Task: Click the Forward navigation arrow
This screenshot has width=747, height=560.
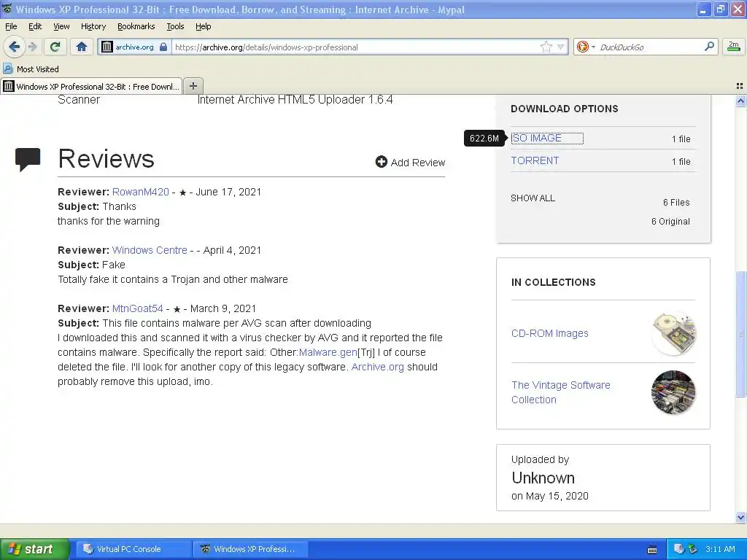Action: pyautogui.click(x=33, y=47)
